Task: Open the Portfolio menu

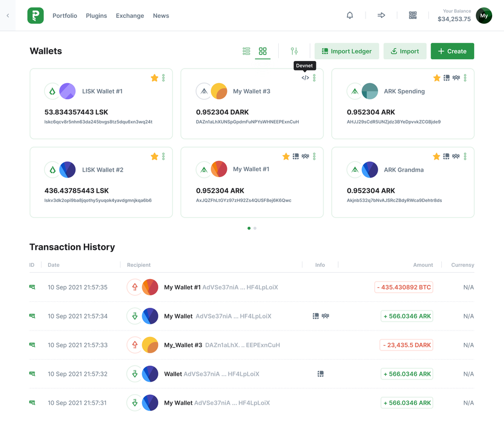Action: 65,16
